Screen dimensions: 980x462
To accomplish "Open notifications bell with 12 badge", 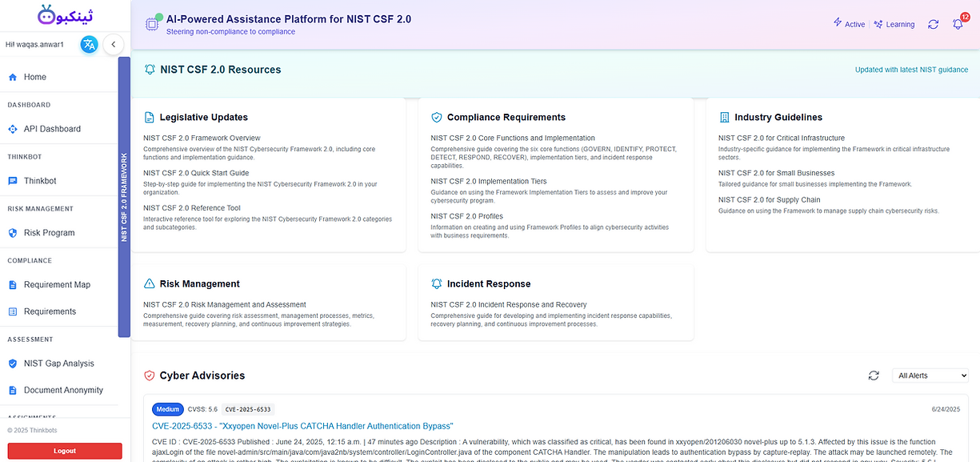I will (x=958, y=23).
